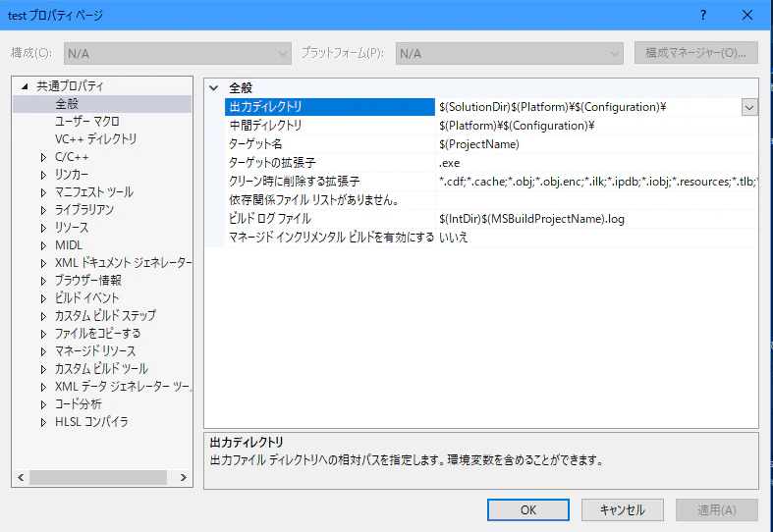Expand XML ドキュメント ジェネレーター node arrow
Image resolution: width=773 pixels, height=532 pixels.
44,263
